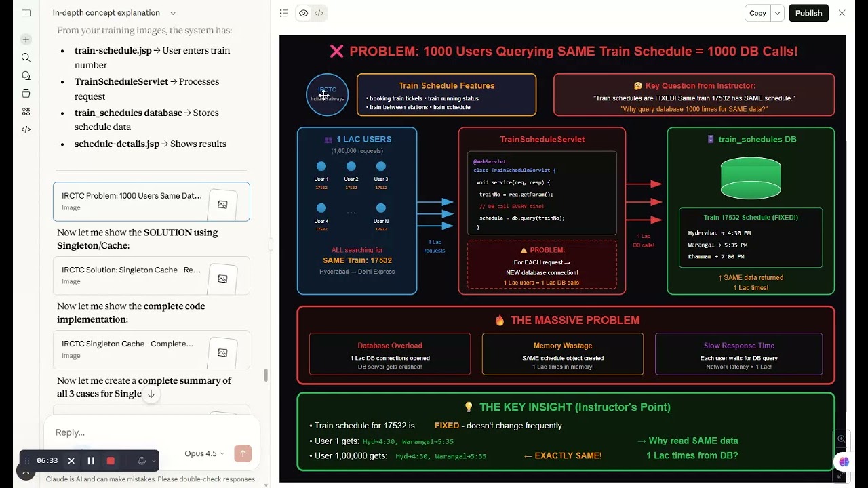Open the Code icon in the left sidebar
Image resolution: width=868 pixels, height=488 pixels.
click(x=26, y=129)
